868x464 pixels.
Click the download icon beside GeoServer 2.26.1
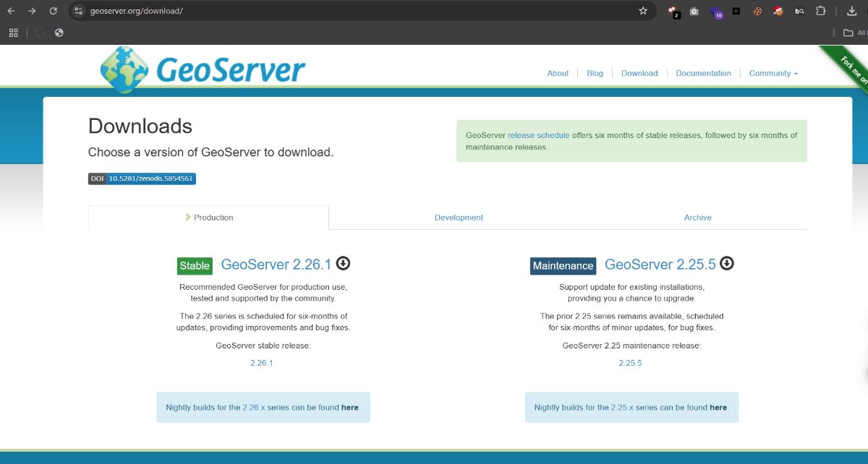pyautogui.click(x=343, y=264)
